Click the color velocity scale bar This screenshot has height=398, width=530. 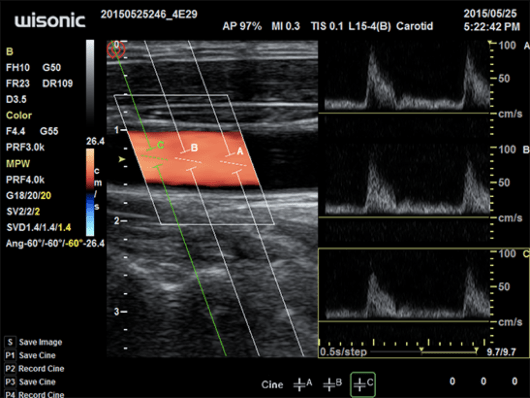(90, 192)
